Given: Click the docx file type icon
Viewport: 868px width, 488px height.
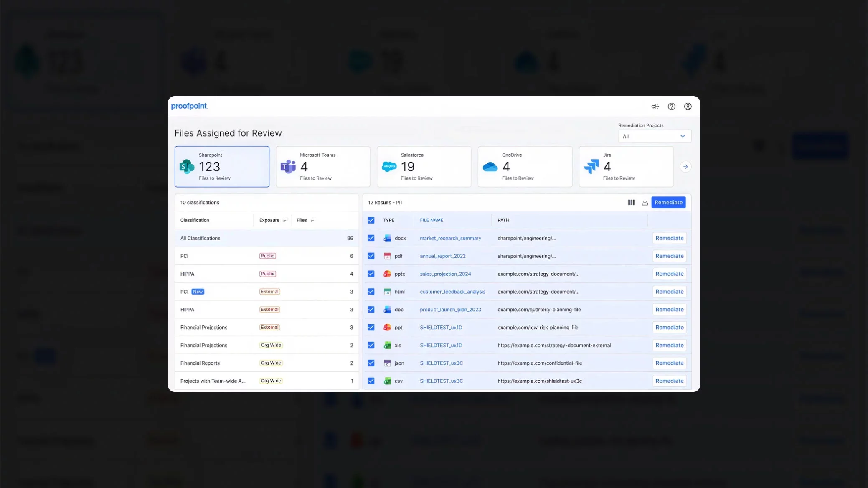Looking at the screenshot, I should point(387,238).
